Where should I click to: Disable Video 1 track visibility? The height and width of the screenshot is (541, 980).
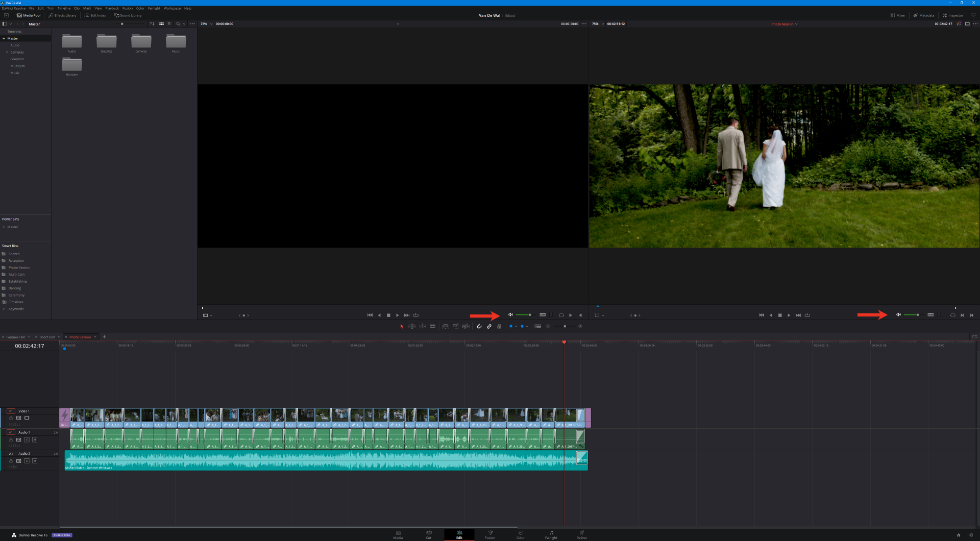click(27, 418)
